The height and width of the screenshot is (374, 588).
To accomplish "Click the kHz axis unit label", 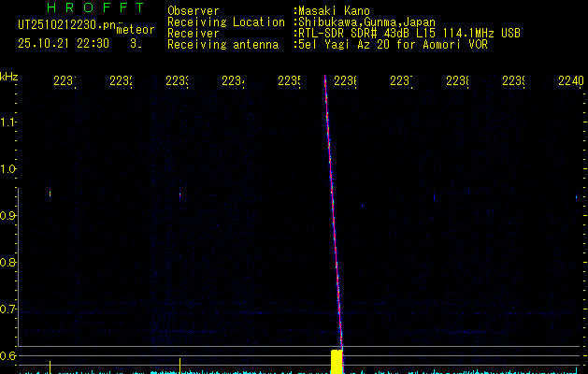I will click(x=9, y=76).
